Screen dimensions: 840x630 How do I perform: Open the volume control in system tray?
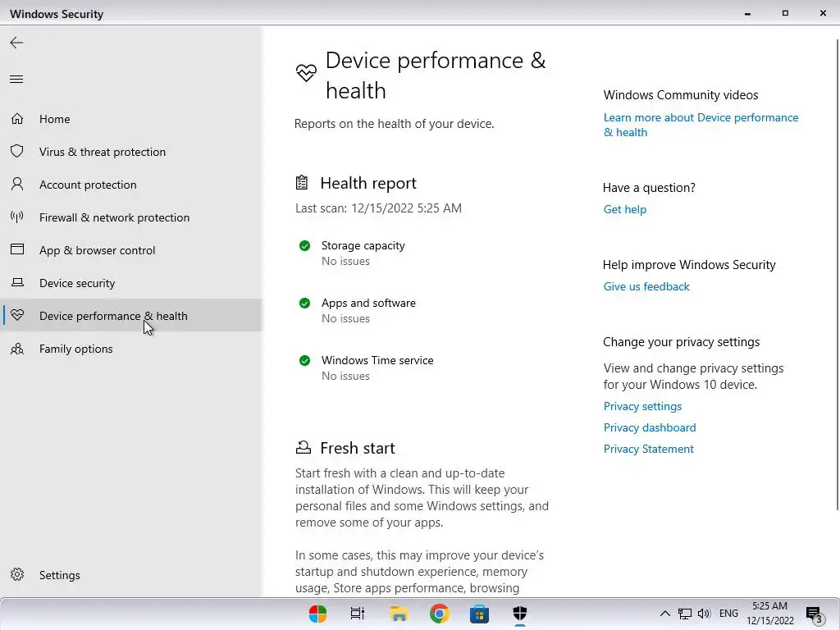(x=704, y=614)
